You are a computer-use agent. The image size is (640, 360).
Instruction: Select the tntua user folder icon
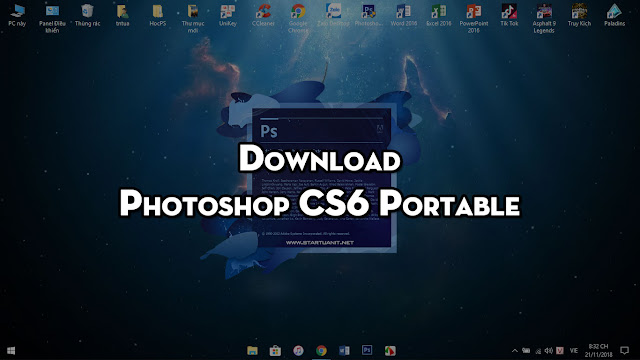tap(122, 16)
